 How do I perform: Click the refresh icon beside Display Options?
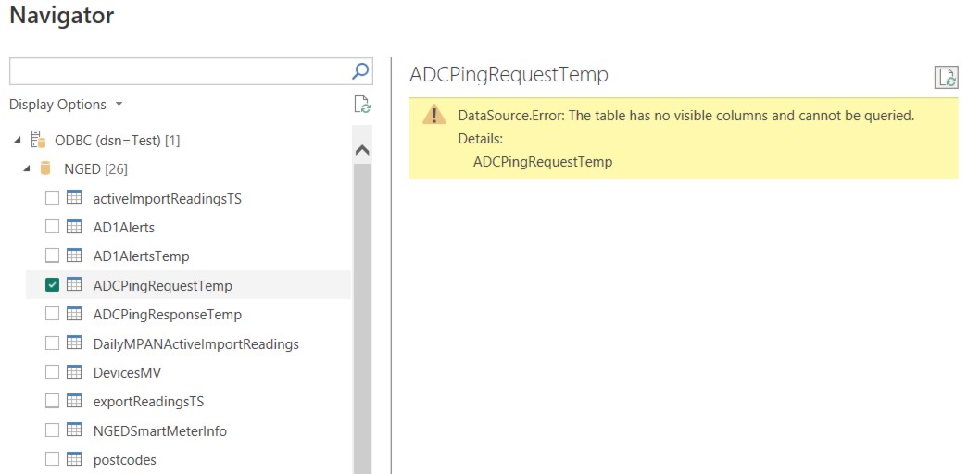coord(362,105)
